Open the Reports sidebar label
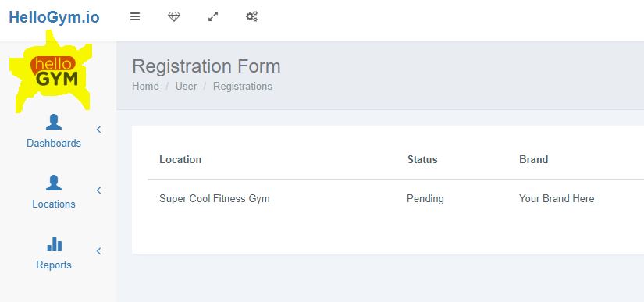 click(54, 265)
